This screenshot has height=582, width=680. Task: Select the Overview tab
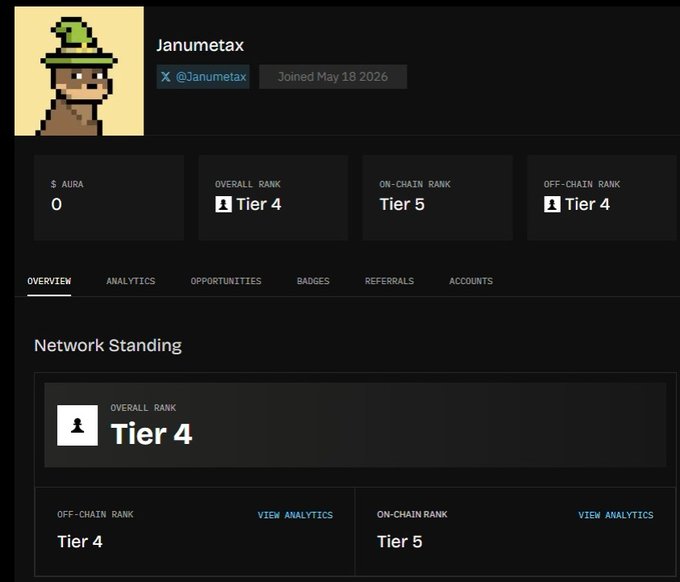click(49, 281)
